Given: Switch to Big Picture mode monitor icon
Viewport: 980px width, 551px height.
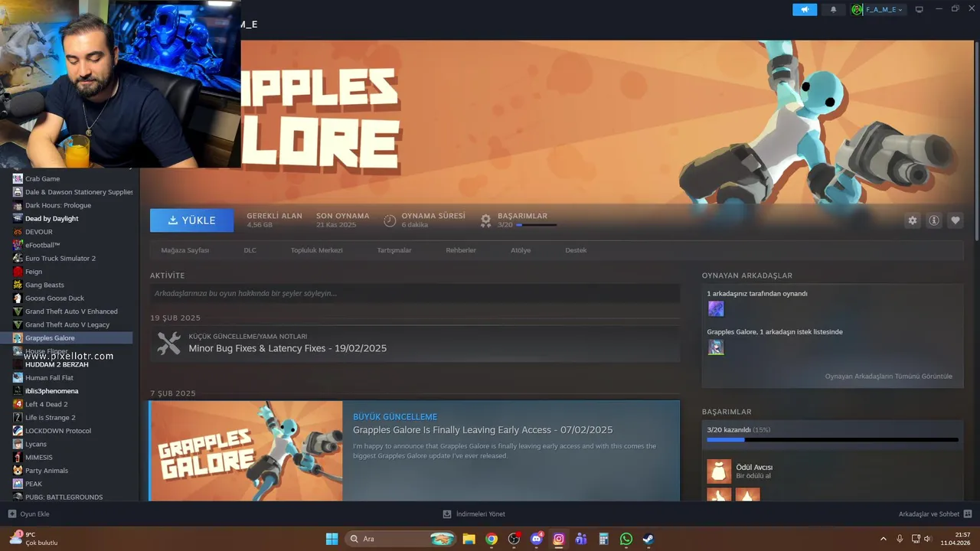Looking at the screenshot, I should pyautogui.click(x=920, y=9).
